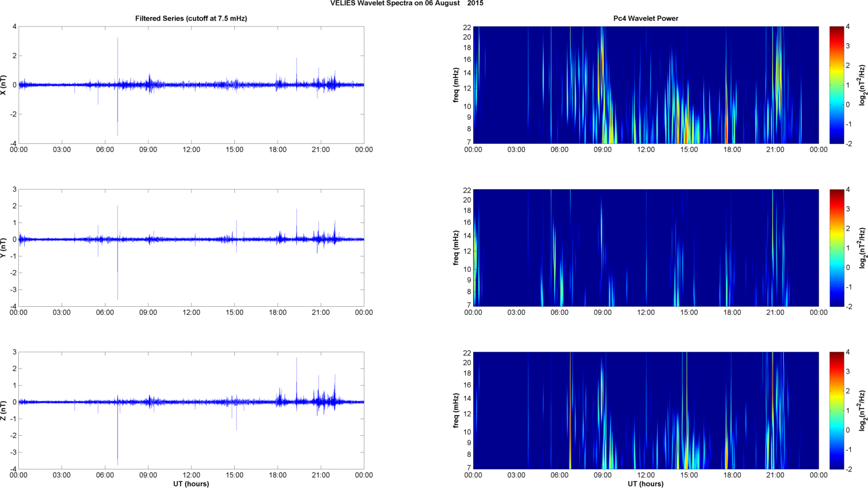Click the log2(nT²/Hz) label beside the top colorbar
The height and width of the screenshot is (488, 868).
click(862, 85)
